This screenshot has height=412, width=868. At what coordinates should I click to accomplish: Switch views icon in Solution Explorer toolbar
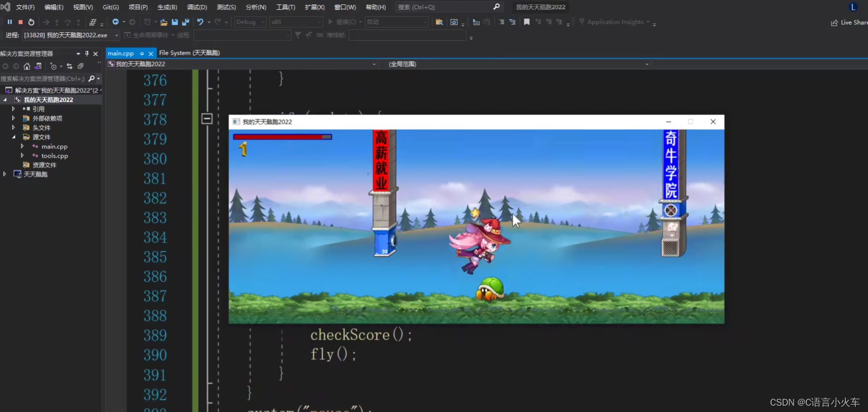[38, 66]
